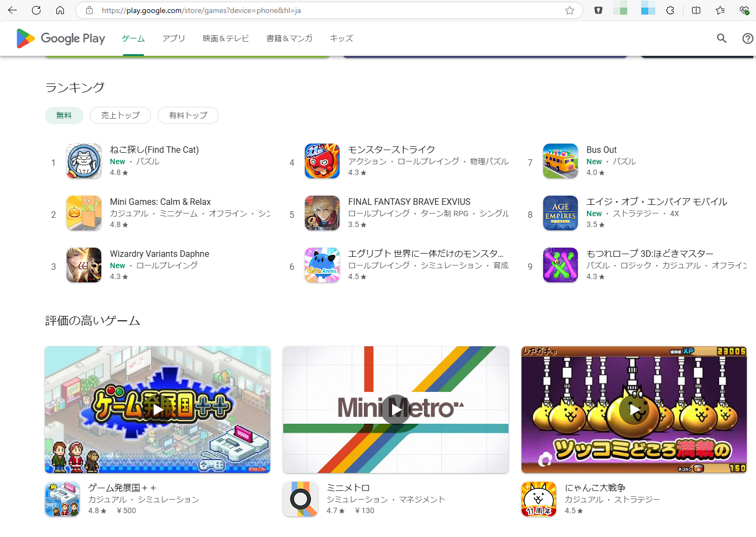
Task: Open the shield extension icon in toolbar
Action: click(598, 10)
